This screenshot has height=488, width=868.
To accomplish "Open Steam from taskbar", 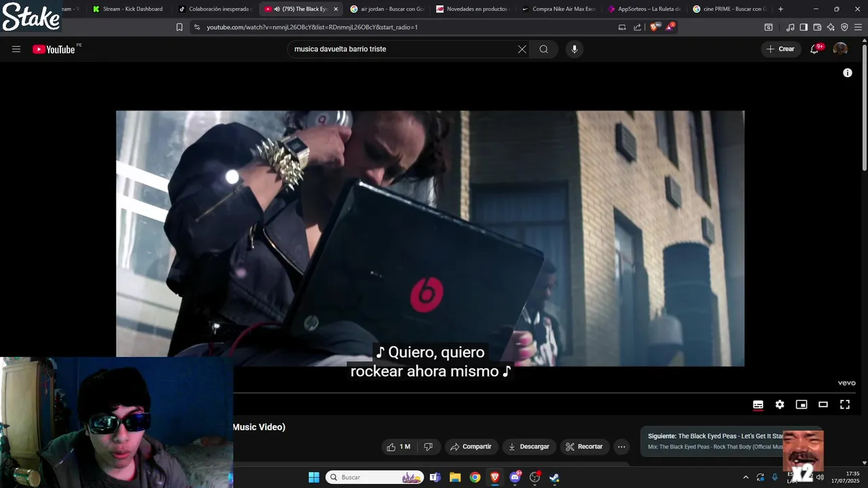I will [x=555, y=477].
